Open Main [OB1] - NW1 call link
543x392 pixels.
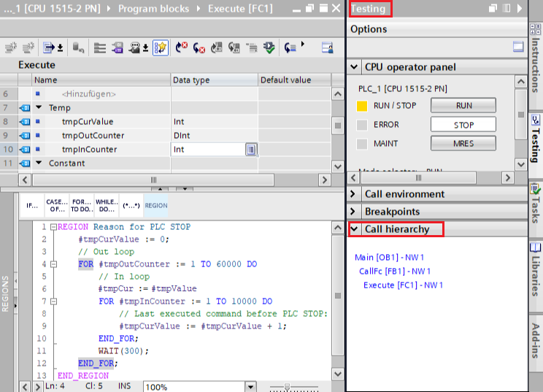tap(389, 257)
